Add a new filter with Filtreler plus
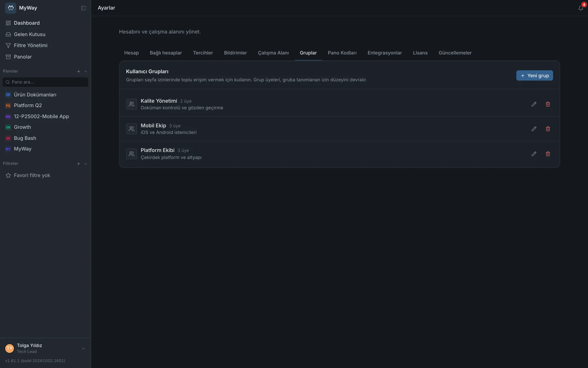 pos(78,164)
